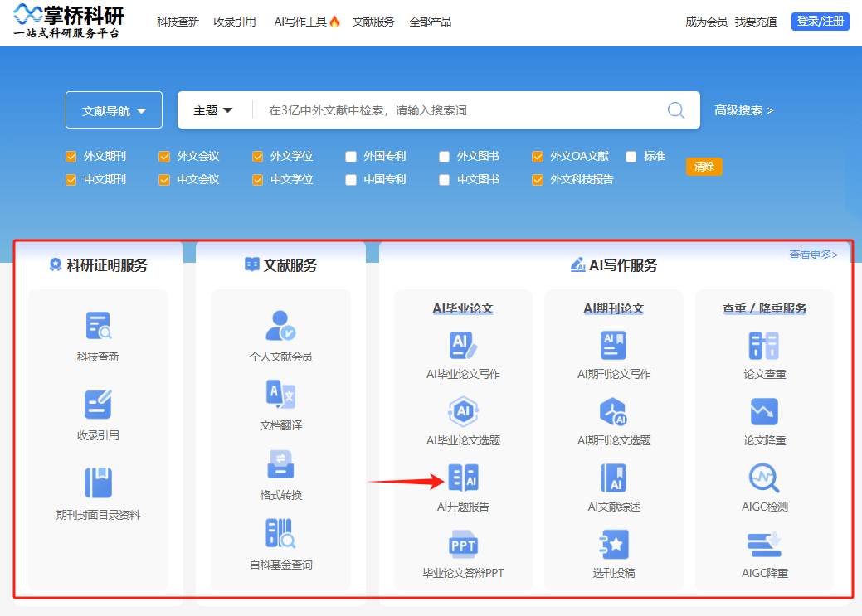Select 全部产品 in the top navigation
This screenshot has height=616, width=862.
430,22
